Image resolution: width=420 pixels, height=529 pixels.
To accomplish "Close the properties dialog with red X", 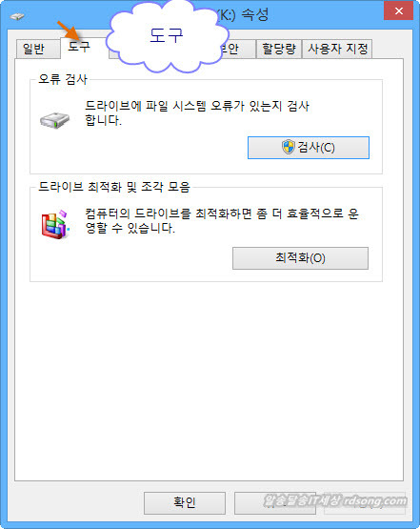I will [398, 10].
